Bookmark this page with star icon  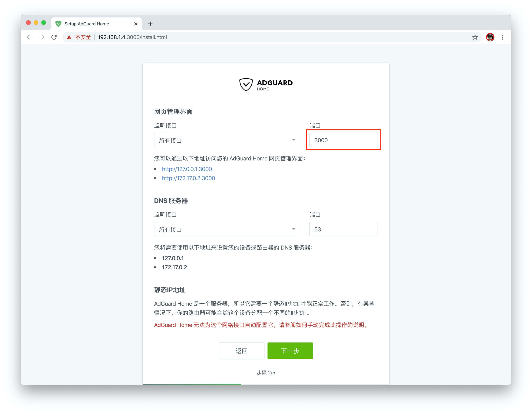pos(475,37)
